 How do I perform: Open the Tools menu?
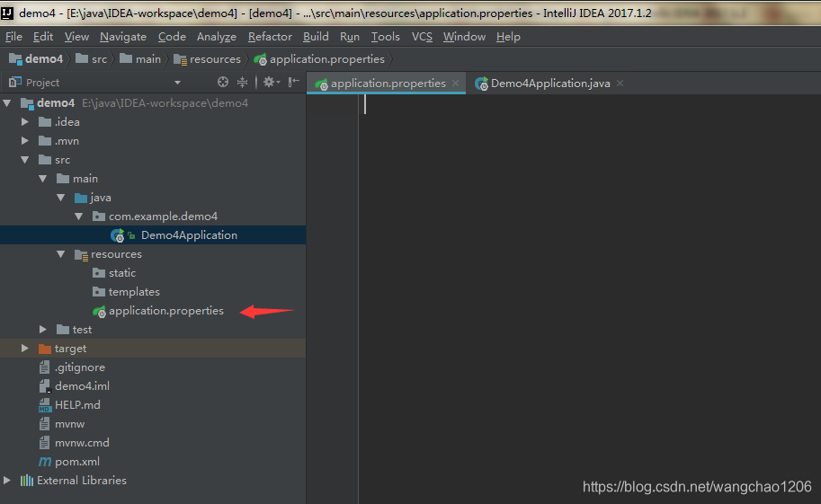coord(386,37)
